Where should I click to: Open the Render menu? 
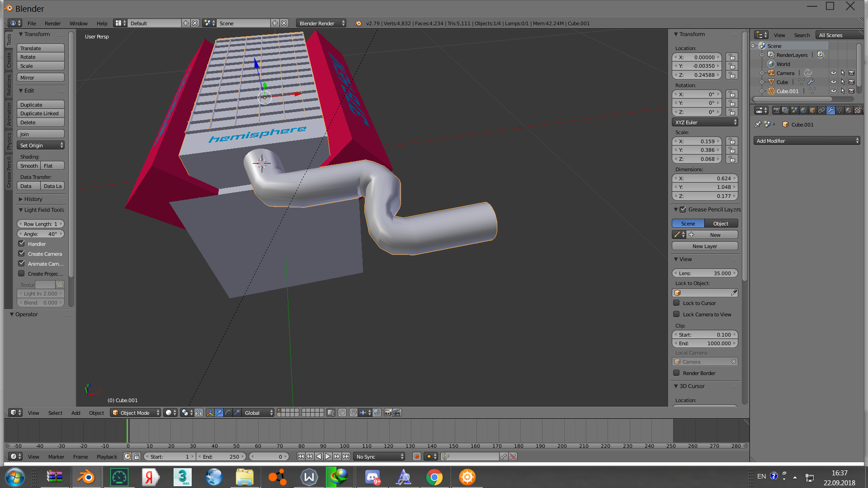pos(52,23)
